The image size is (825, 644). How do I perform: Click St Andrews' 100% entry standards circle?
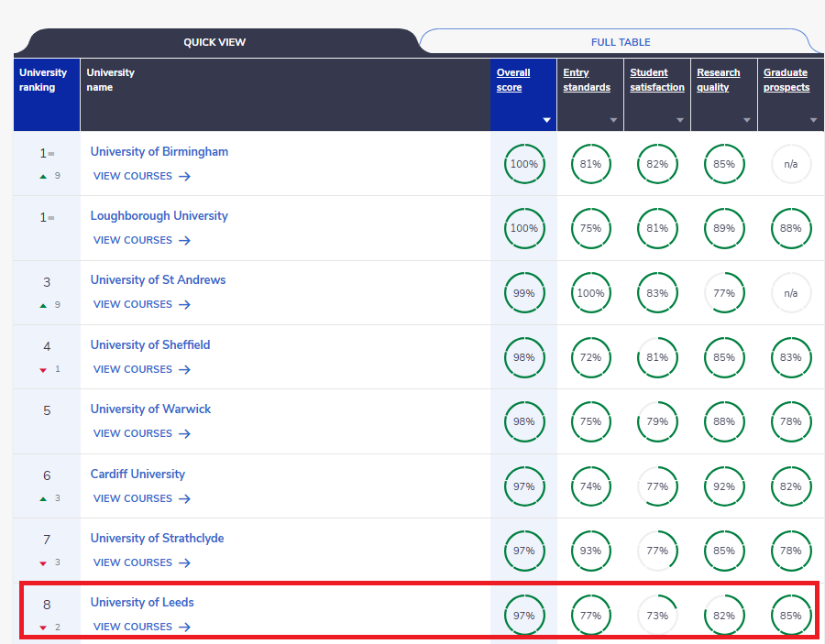[x=591, y=293]
